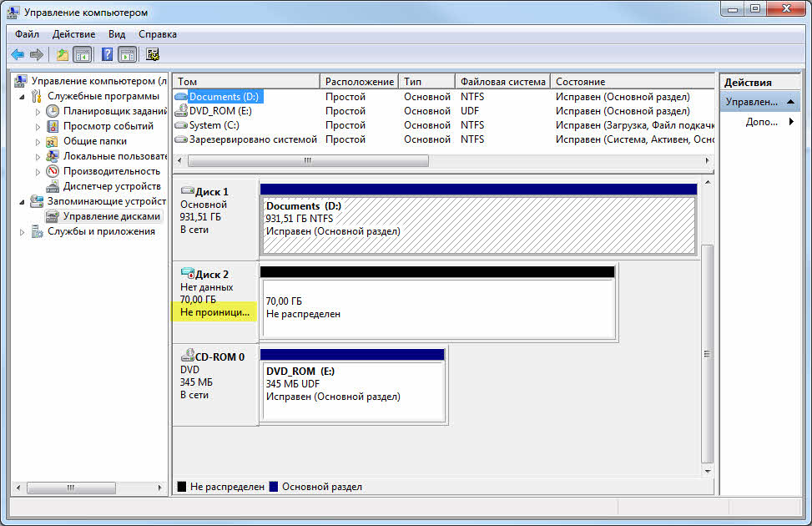Click the Диск 2 disk icon
Screen dimensions: 812x526
tap(188, 273)
